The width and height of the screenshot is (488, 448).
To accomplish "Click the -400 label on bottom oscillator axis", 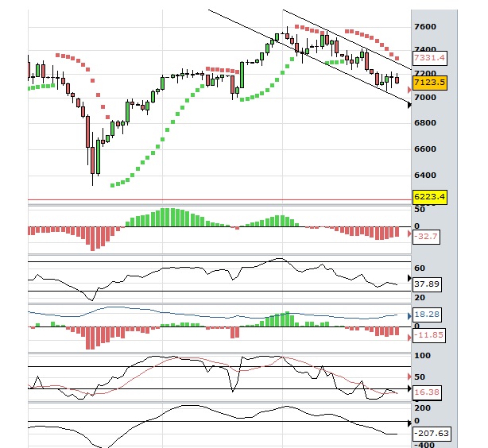I will [x=424, y=445].
